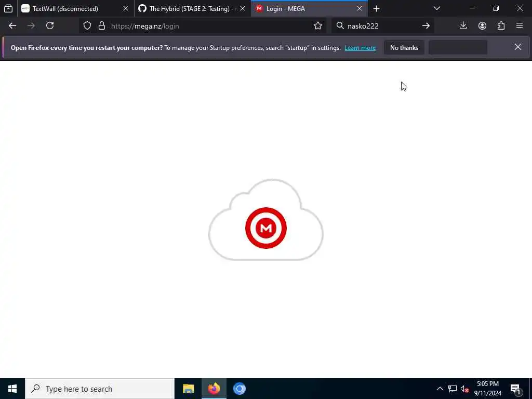The width and height of the screenshot is (532, 399).
Task: Click the Firefox taskbar icon
Action: [x=214, y=389]
